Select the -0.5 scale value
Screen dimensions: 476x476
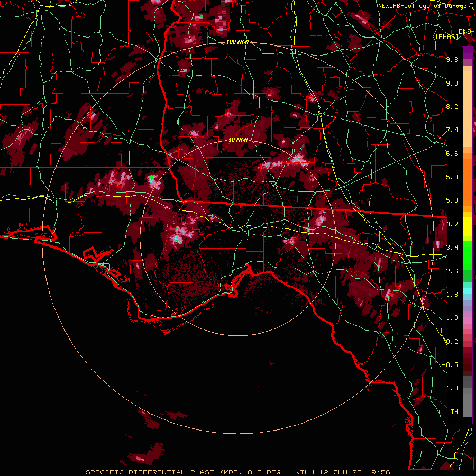tap(450, 365)
